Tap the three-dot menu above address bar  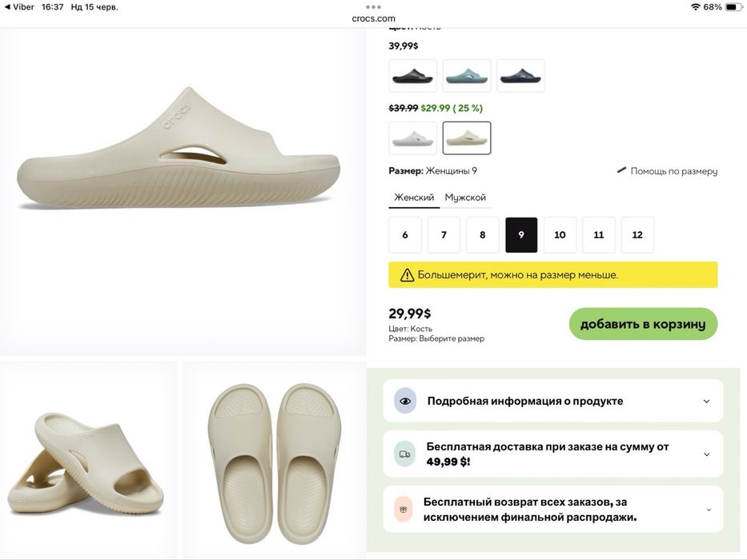pos(373,7)
